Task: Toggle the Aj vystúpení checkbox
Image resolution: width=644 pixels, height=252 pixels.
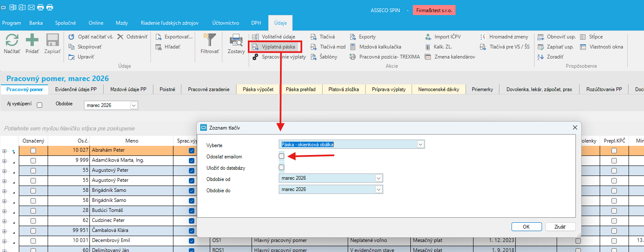Action: [x=40, y=105]
